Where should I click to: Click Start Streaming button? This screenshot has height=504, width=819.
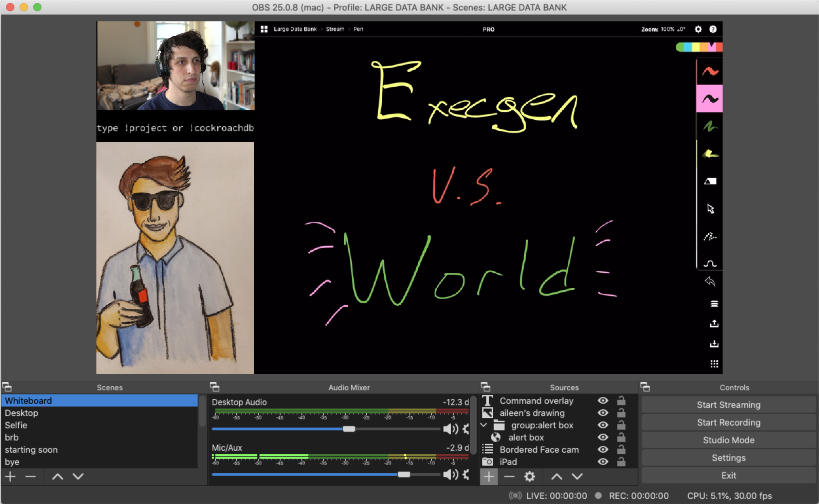(729, 405)
